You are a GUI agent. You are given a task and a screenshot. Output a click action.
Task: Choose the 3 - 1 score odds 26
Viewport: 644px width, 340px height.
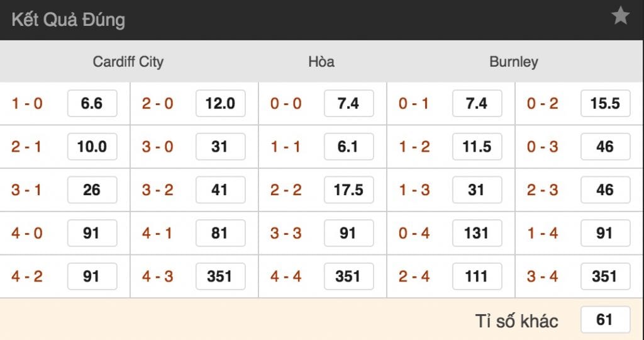[x=92, y=190]
